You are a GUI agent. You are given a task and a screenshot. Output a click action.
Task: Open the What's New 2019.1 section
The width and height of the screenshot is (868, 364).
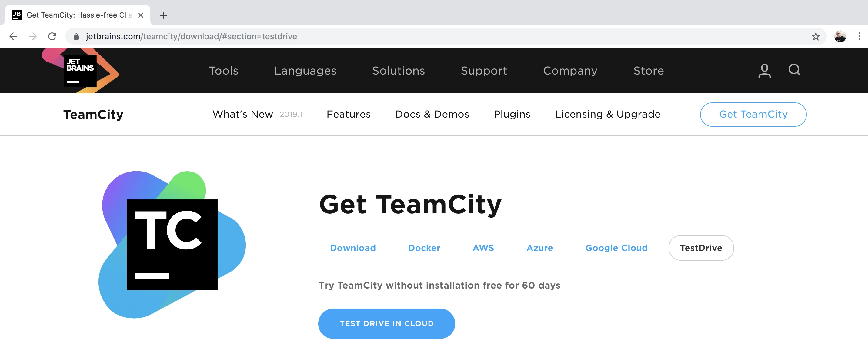point(258,114)
